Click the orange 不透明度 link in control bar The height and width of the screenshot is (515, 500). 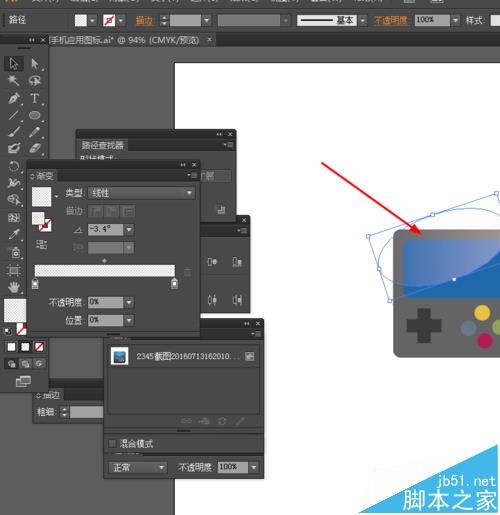390,20
